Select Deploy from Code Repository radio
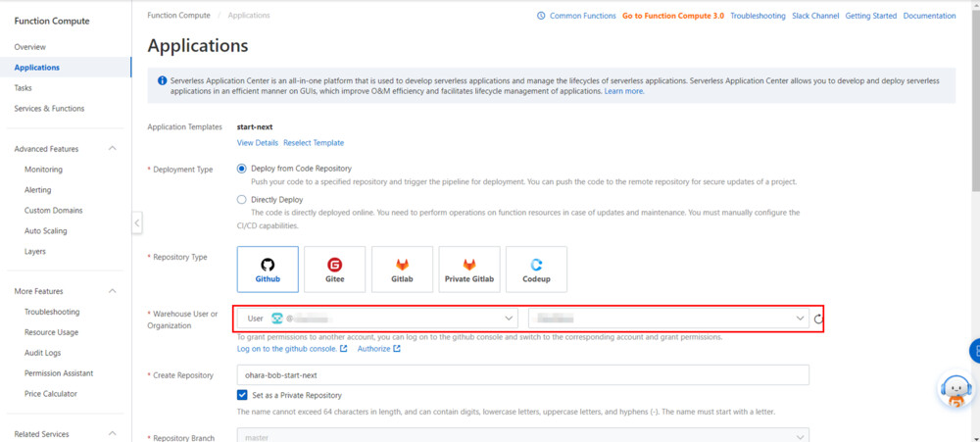The image size is (980, 442). click(x=242, y=169)
